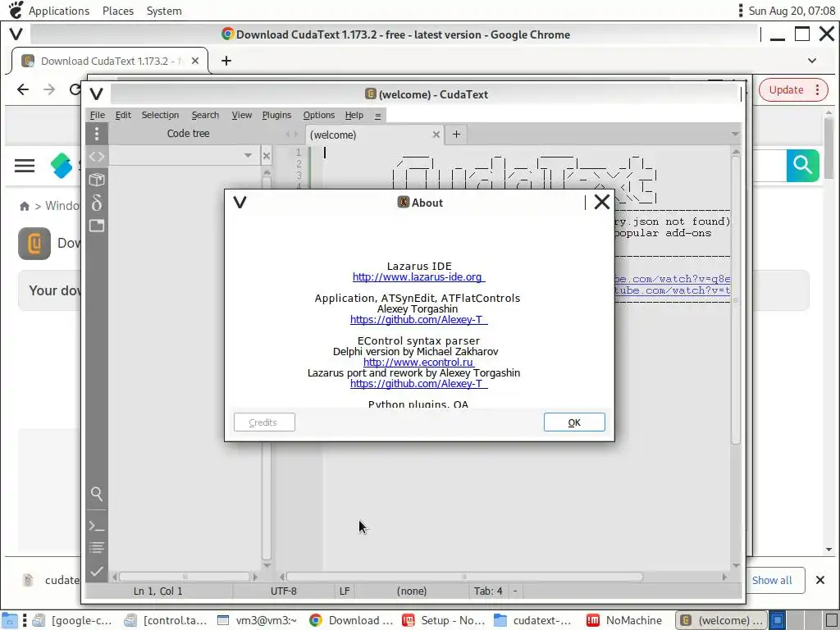Click the About dialog app icon
Viewport: 840px width, 630px height.
(x=404, y=202)
